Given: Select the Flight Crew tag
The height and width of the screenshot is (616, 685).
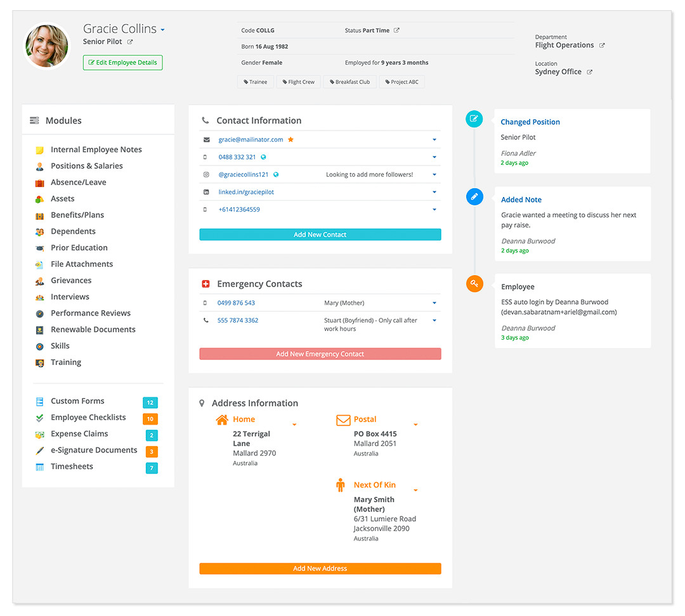Looking at the screenshot, I should click(x=298, y=81).
